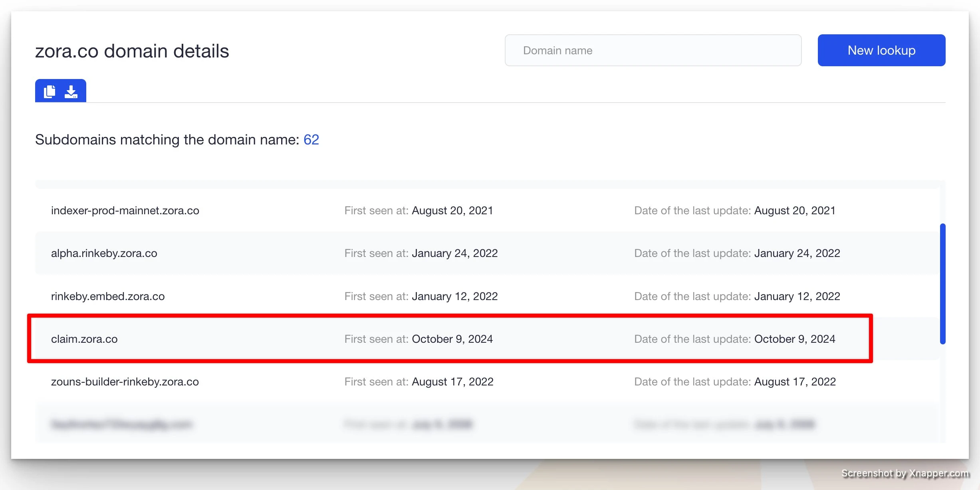Select zouns-builder-rinkeby.zora.co subdomain
The image size is (980, 490).
125,382
